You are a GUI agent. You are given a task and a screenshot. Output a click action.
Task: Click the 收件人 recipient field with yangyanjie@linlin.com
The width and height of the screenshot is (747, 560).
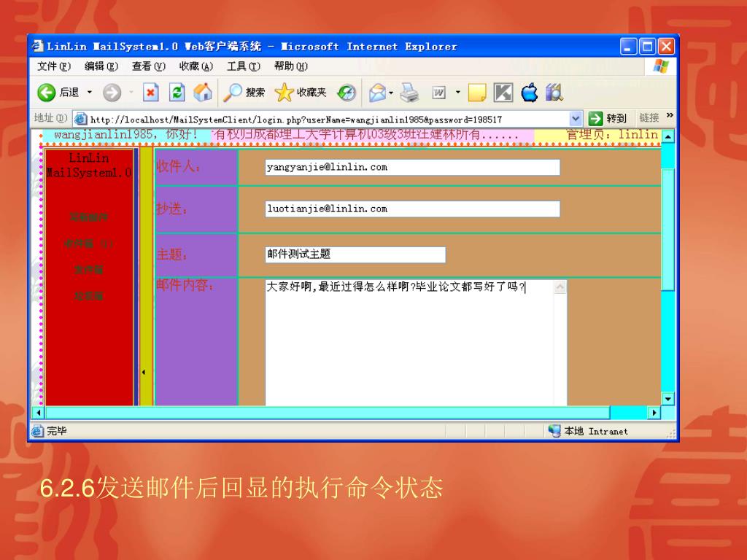tap(412, 168)
